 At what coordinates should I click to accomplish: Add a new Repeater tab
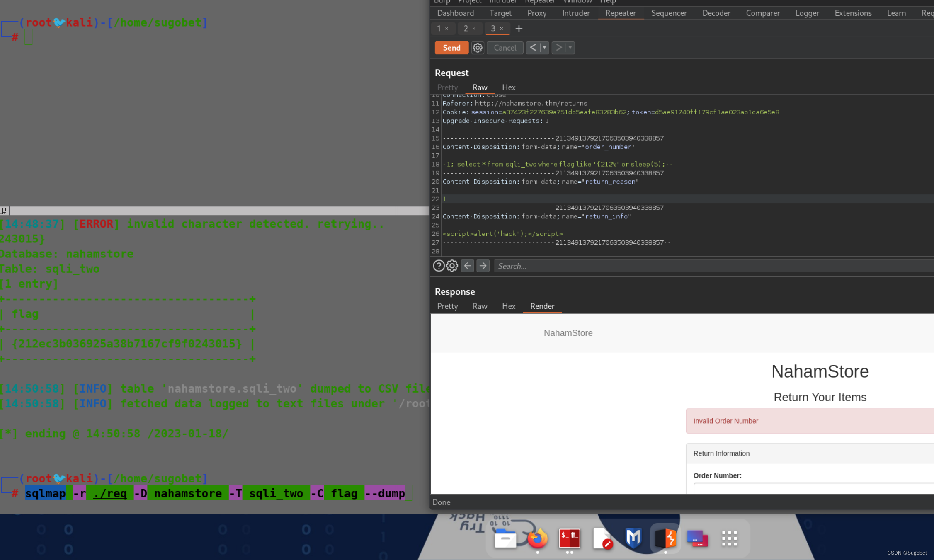pyautogui.click(x=519, y=29)
